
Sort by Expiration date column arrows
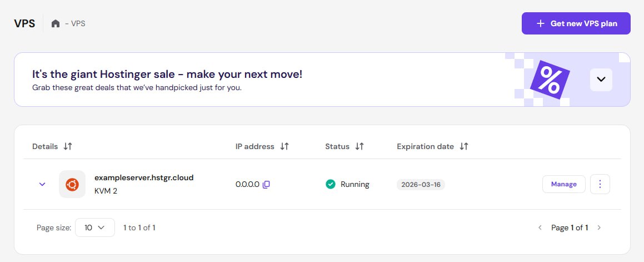click(464, 146)
